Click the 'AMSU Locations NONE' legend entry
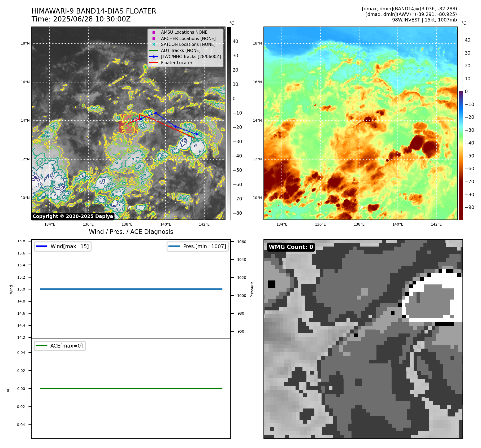 [184, 32]
